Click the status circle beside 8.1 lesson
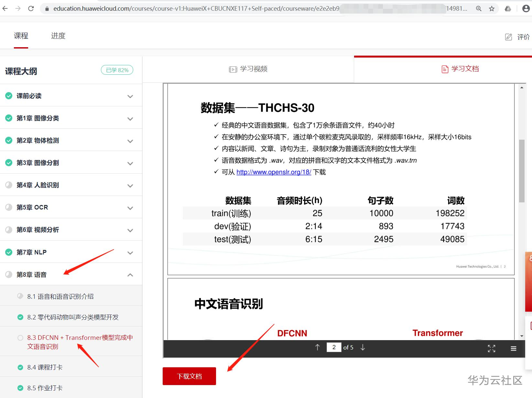Viewport: 532px width, 398px height. coord(20,296)
